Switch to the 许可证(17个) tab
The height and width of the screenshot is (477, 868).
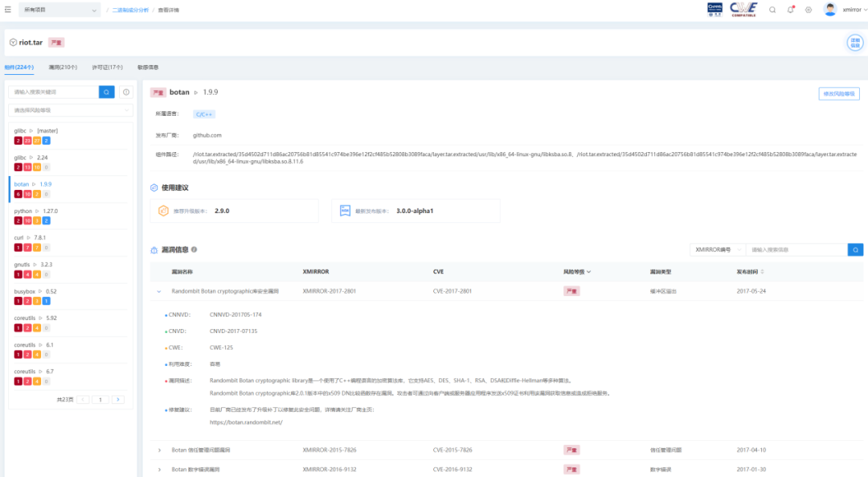point(108,68)
